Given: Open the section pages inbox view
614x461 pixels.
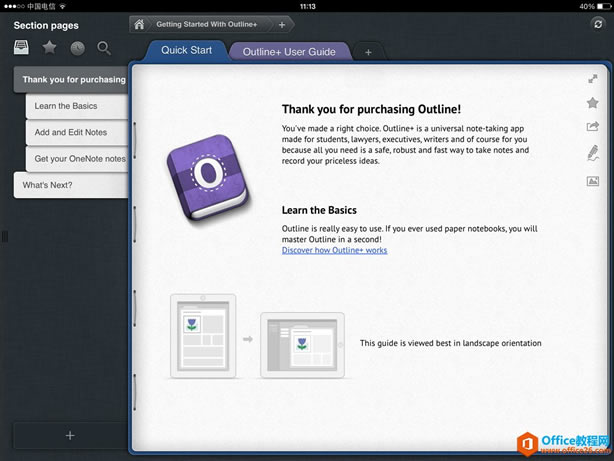Looking at the screenshot, I should click(x=21, y=47).
